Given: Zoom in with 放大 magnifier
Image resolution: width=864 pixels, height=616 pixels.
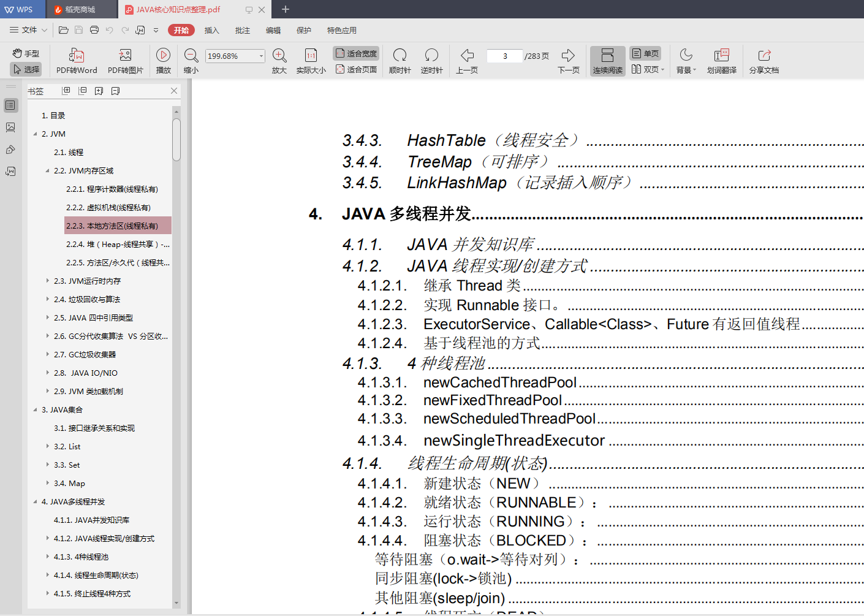Looking at the screenshot, I should click(x=279, y=61).
